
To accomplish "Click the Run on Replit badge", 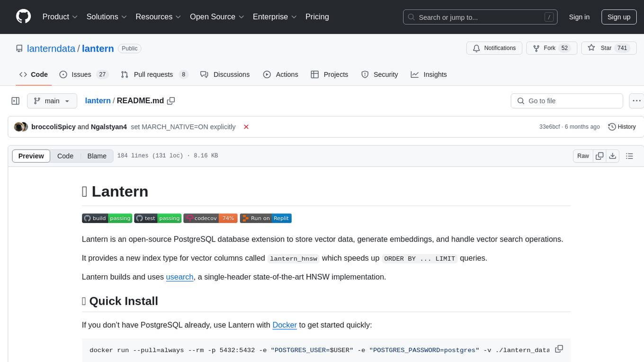I will (266, 218).
